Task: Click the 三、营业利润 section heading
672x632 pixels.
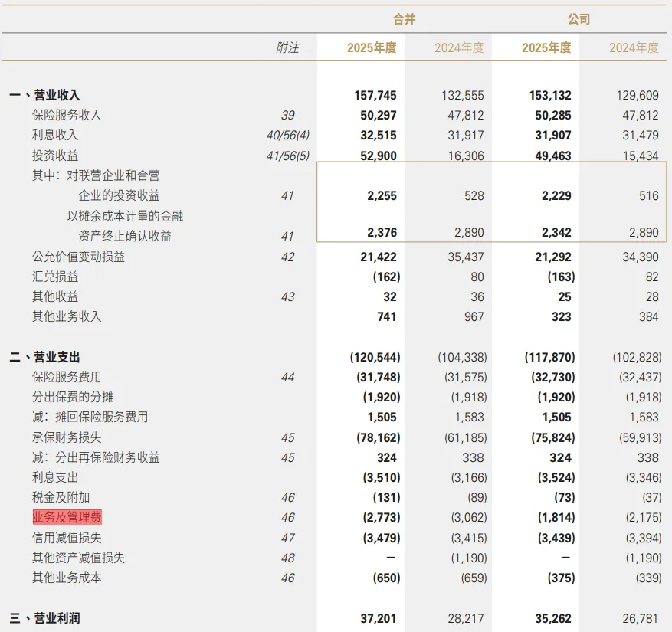Action: click(x=44, y=618)
